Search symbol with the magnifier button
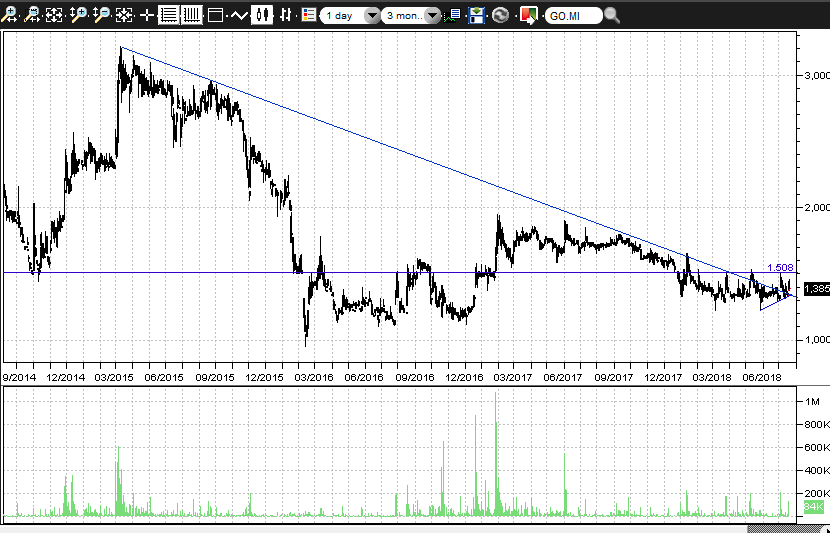The height and width of the screenshot is (533, 830). [x=612, y=16]
